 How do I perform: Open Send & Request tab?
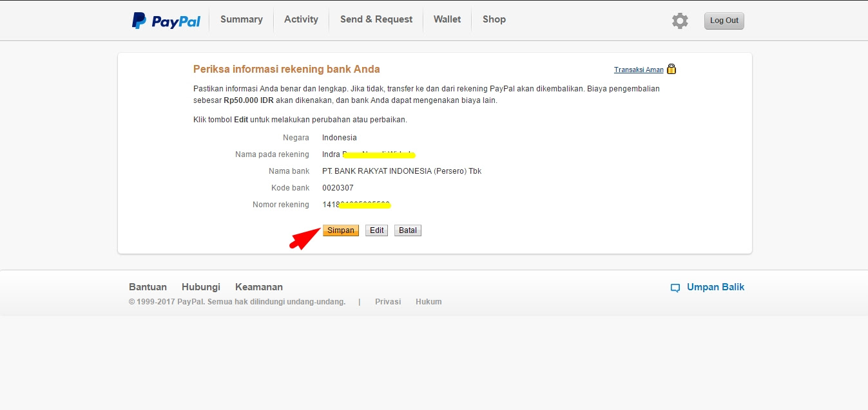coord(376,19)
